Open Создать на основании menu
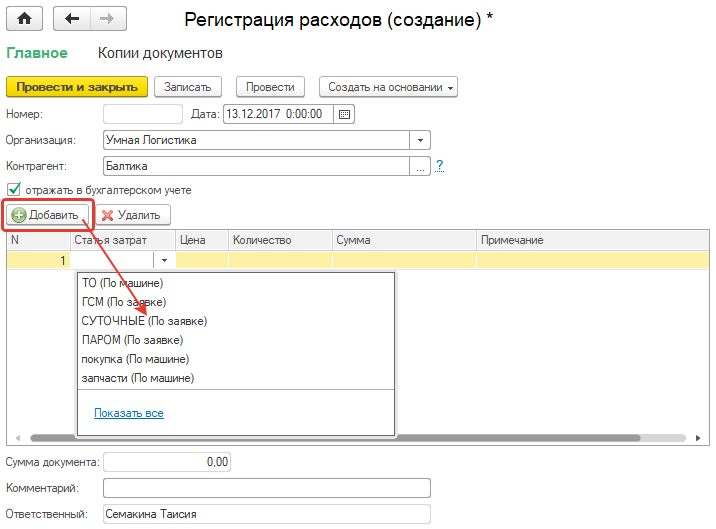The image size is (716, 529). point(388,87)
